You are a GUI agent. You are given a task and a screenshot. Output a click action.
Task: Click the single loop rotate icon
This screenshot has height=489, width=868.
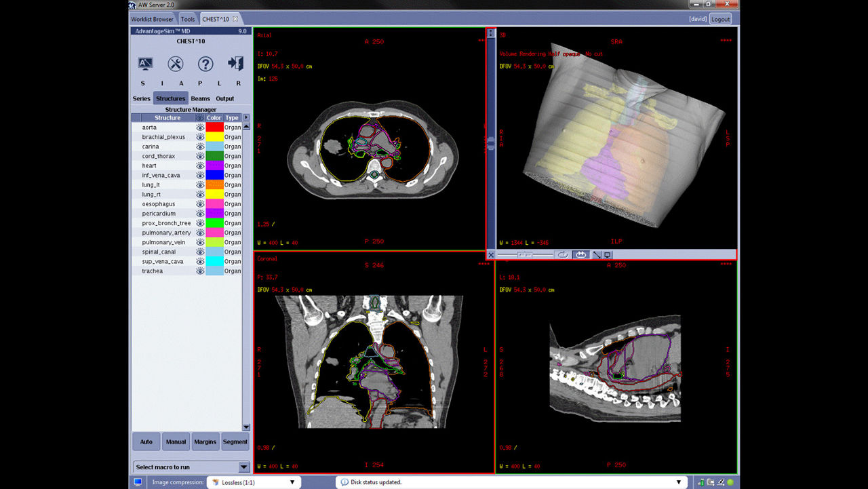point(562,255)
